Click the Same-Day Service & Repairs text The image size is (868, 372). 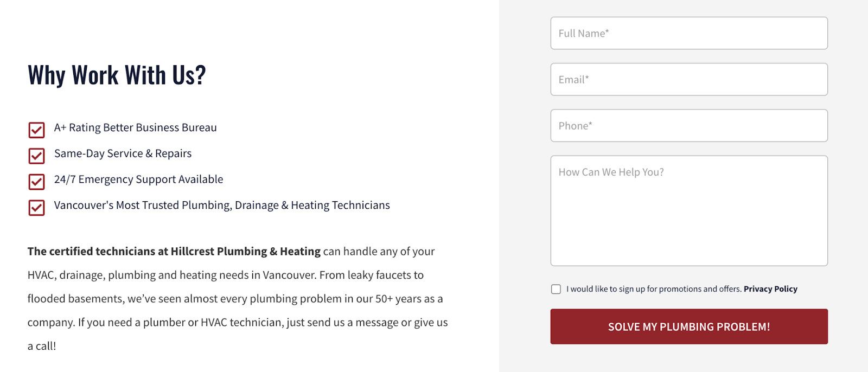click(x=123, y=153)
